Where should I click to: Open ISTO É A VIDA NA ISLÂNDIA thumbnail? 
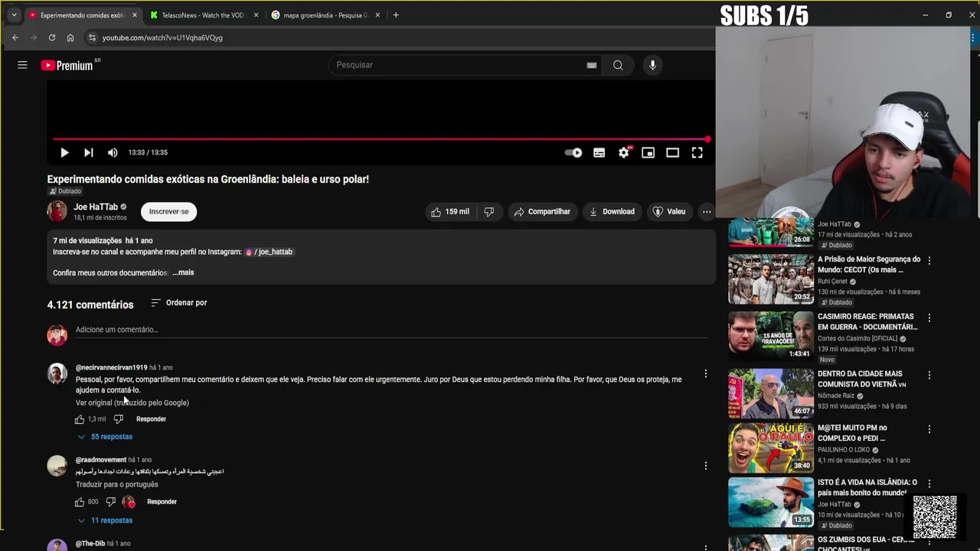[771, 502]
